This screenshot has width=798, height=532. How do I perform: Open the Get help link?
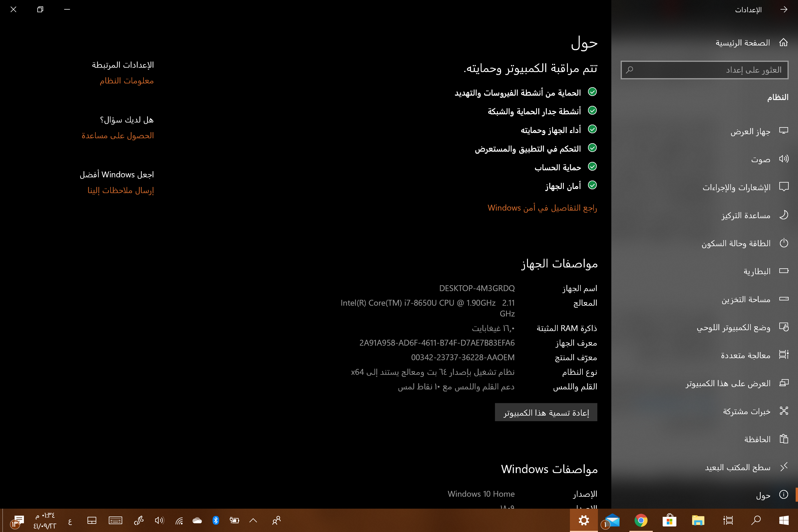tap(117, 135)
